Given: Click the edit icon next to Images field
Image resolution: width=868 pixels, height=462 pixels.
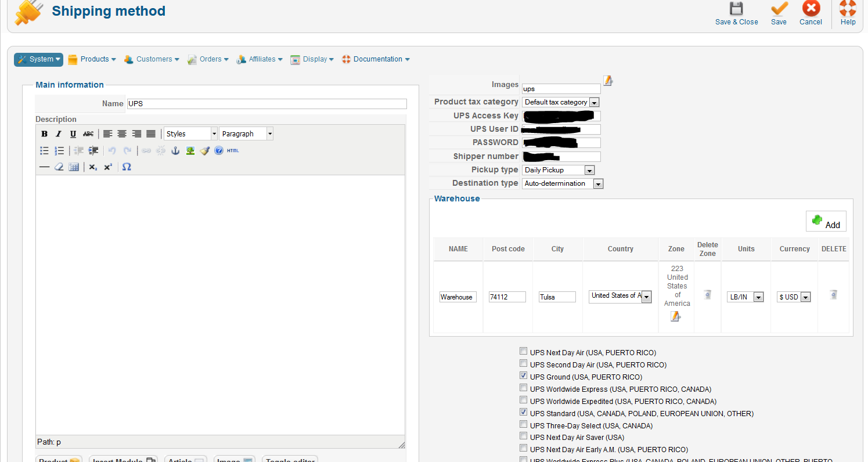Looking at the screenshot, I should 608,81.
